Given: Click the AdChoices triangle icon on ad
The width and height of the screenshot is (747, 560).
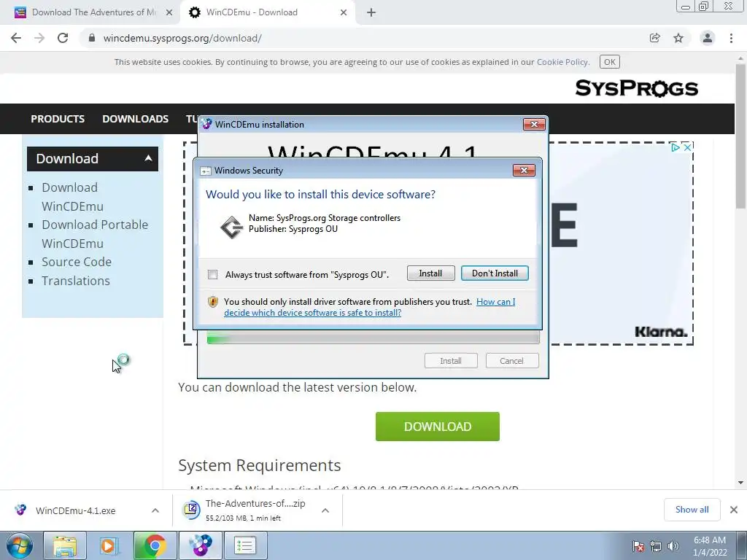Looking at the screenshot, I should [675, 147].
